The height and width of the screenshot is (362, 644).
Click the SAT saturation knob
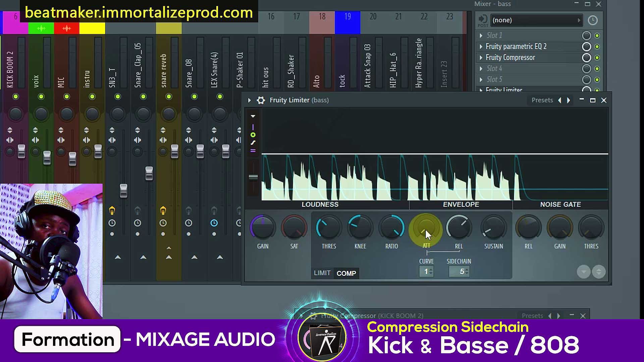294,228
